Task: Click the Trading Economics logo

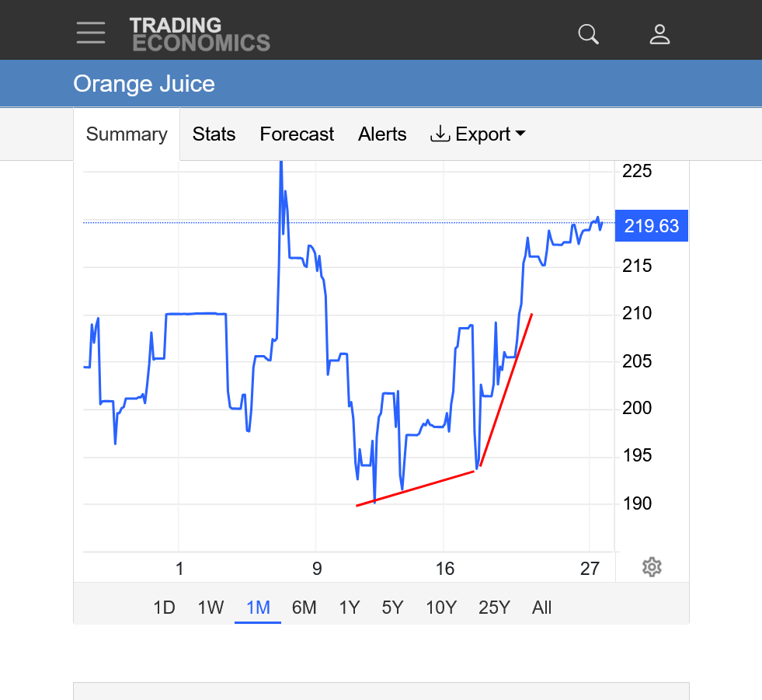Action: tap(200, 34)
